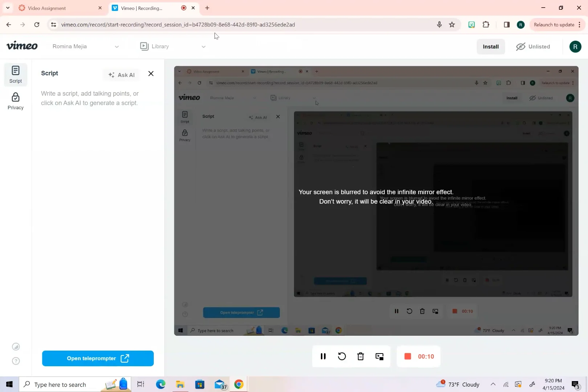The height and width of the screenshot is (392, 588).
Task: Open the green extension icon in toolbar
Action: click(471, 25)
